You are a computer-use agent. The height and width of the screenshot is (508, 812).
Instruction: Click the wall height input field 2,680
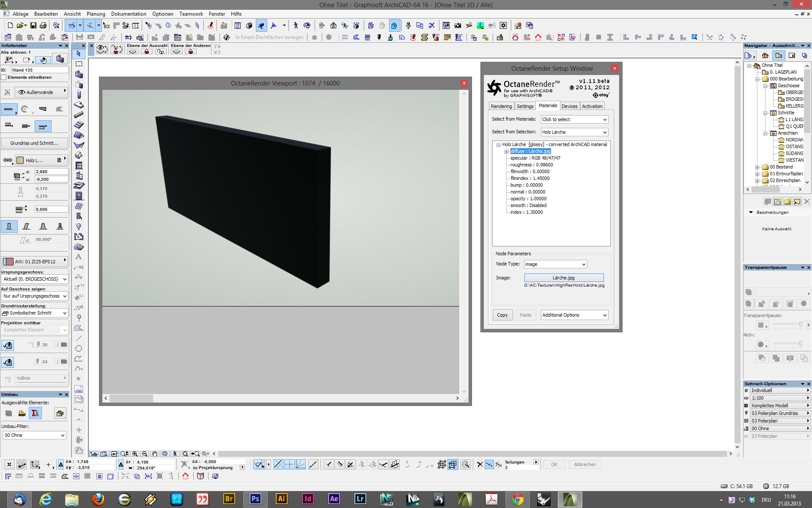(51, 172)
